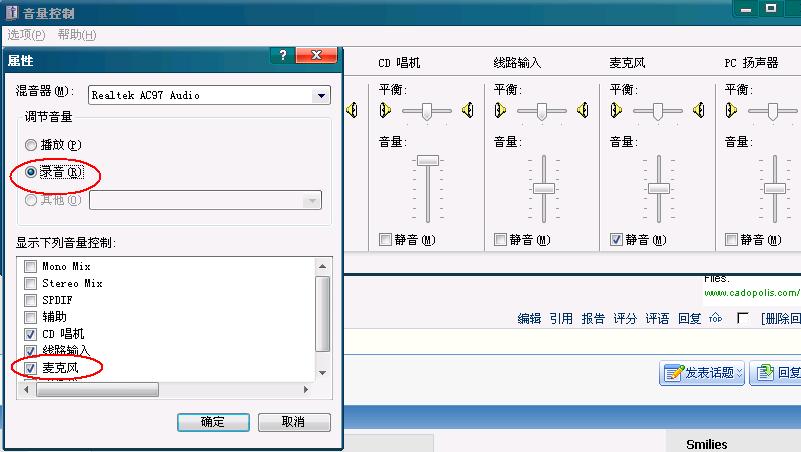Click the volume control title bar icon

click(x=11, y=13)
